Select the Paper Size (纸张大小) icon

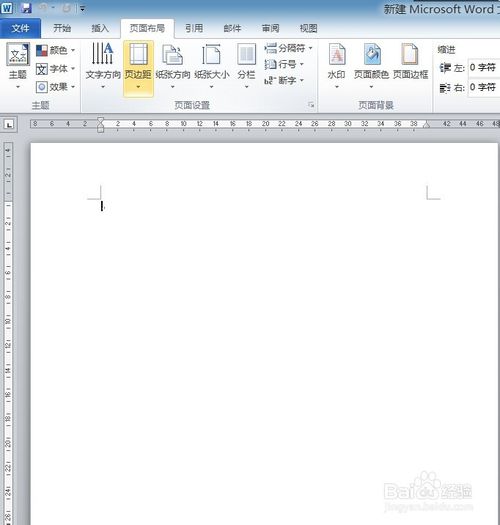[x=212, y=66]
